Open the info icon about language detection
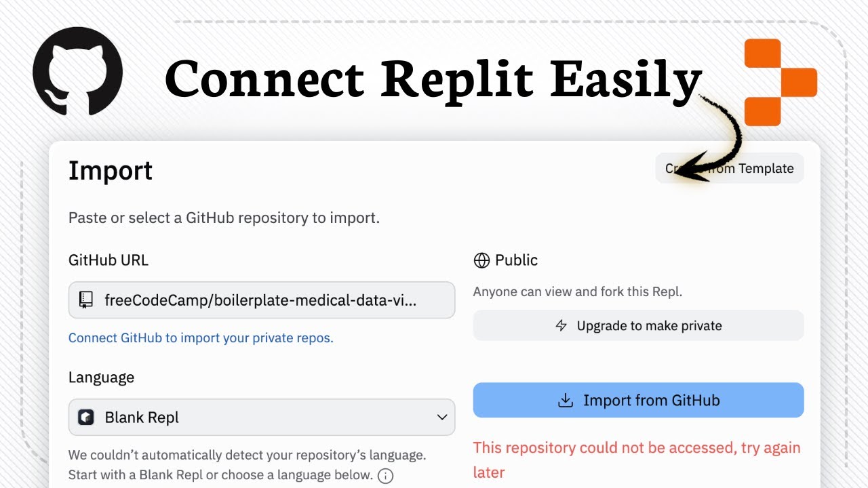 tap(385, 475)
